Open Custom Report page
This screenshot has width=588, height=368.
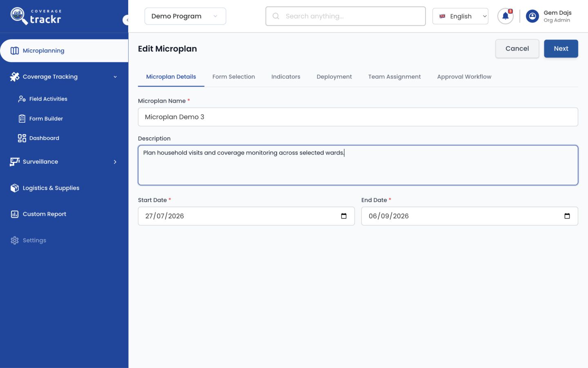pyautogui.click(x=45, y=214)
